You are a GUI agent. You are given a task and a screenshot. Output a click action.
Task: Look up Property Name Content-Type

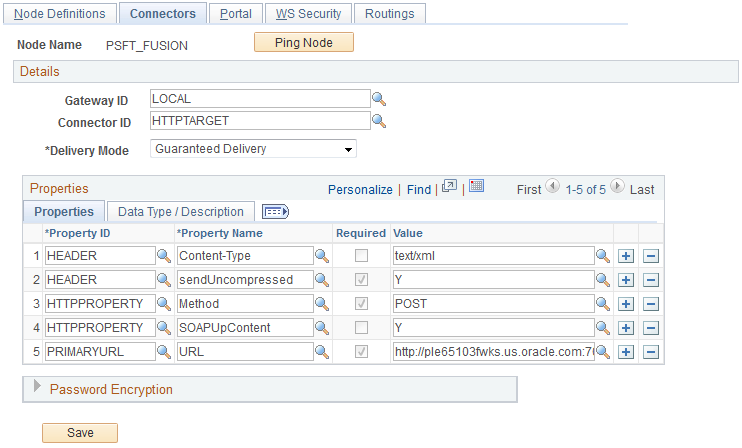322,256
